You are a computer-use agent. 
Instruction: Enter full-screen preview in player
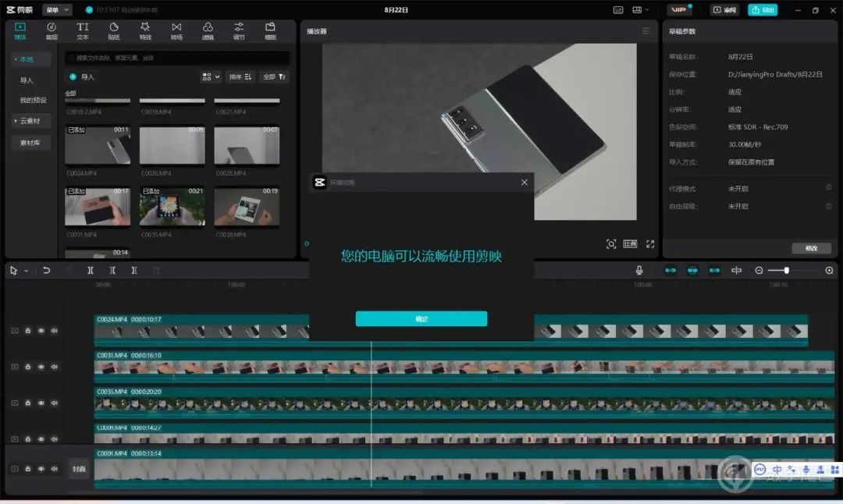click(650, 244)
